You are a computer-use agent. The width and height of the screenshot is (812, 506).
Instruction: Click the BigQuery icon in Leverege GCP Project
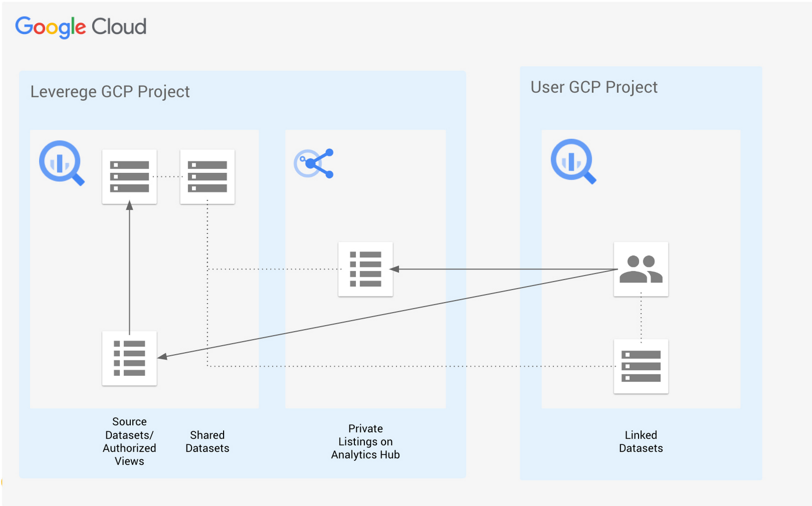click(62, 162)
